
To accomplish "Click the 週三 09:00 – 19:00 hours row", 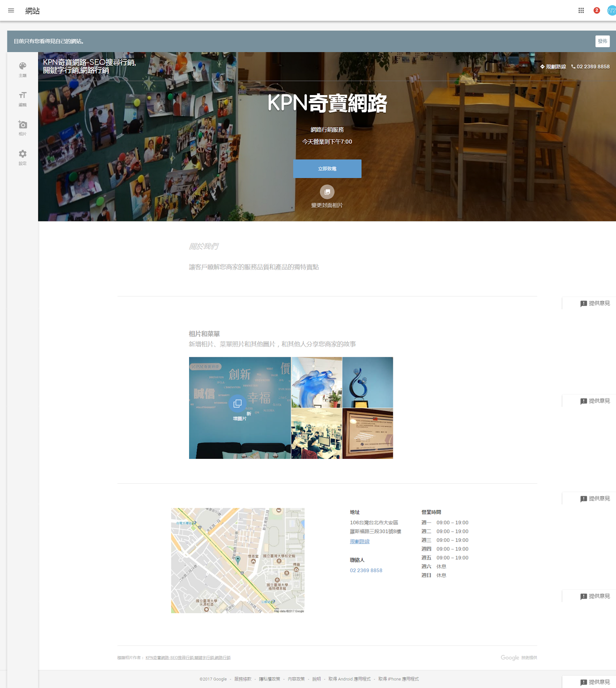I will [445, 540].
